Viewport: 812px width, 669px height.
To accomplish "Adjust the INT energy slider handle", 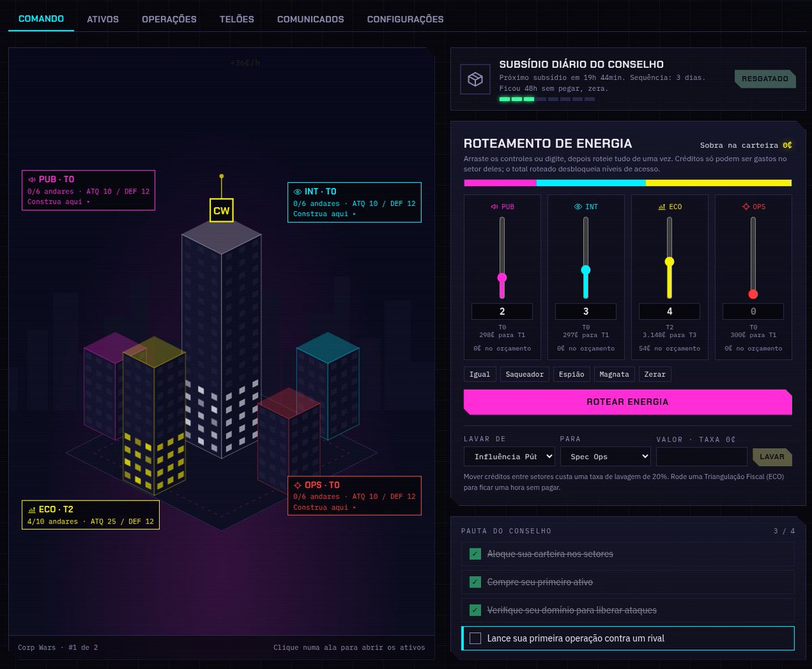I will point(585,269).
